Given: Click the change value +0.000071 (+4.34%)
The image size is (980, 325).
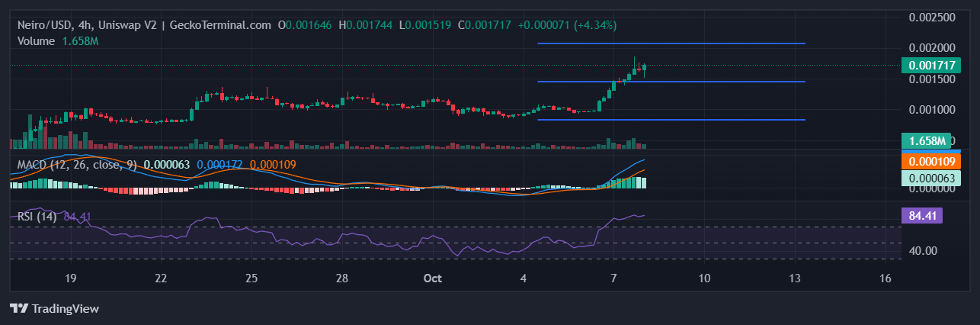Looking at the screenshot, I should 567,25.
